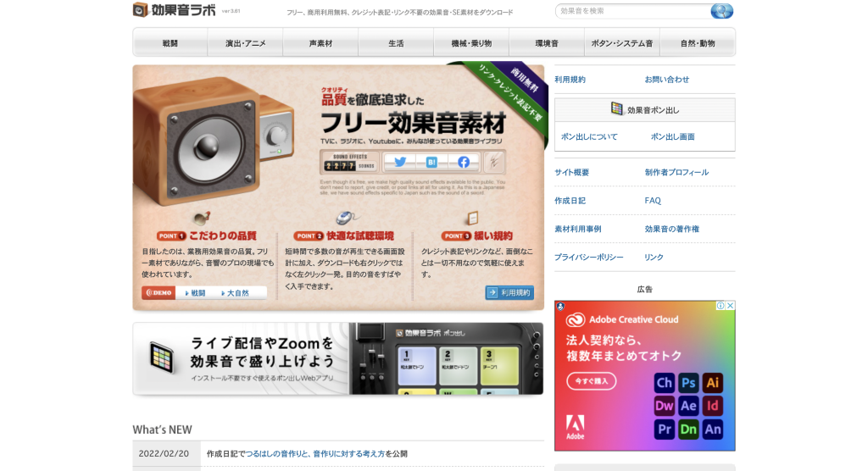
Task: Click the Hatena Bookmark B! icon
Action: click(x=431, y=162)
